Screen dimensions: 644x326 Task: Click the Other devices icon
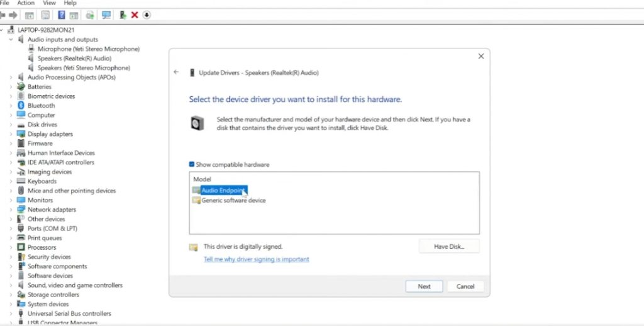pyautogui.click(x=21, y=219)
